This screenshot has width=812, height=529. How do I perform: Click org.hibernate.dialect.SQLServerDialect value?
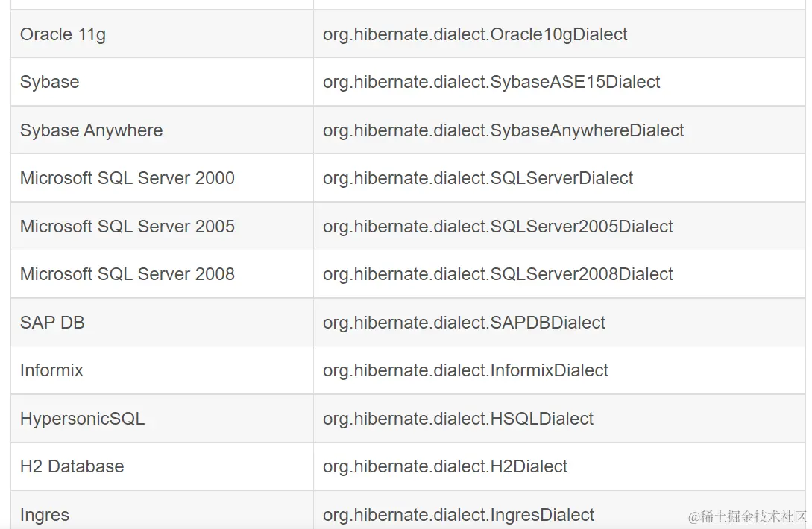coord(478,178)
